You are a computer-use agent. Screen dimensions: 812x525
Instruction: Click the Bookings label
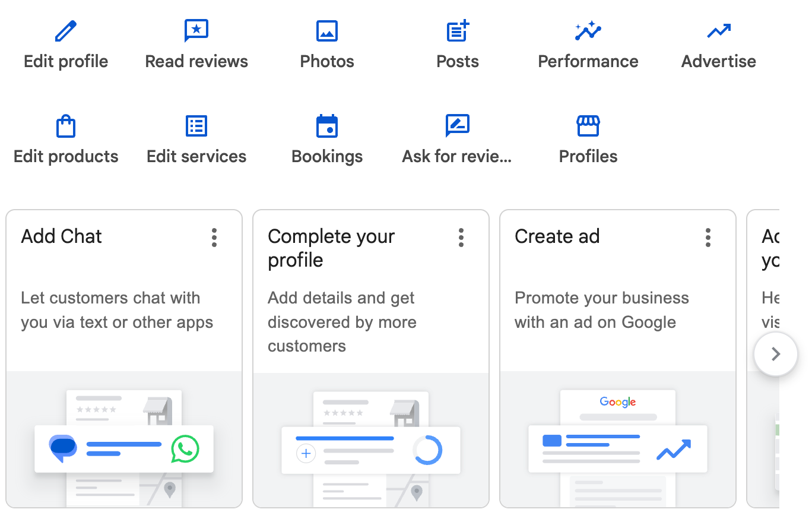tap(327, 157)
